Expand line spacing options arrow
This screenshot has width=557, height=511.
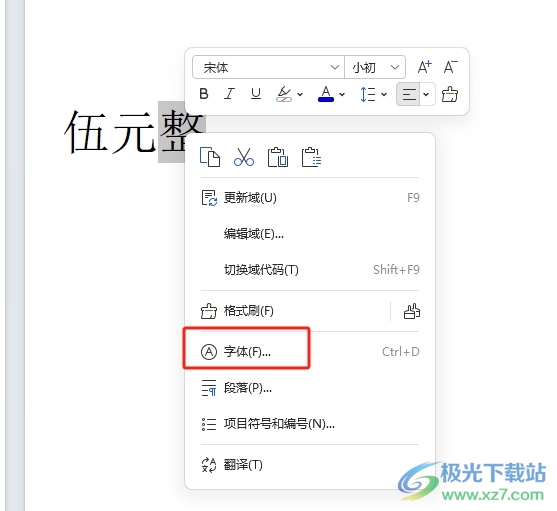384,94
